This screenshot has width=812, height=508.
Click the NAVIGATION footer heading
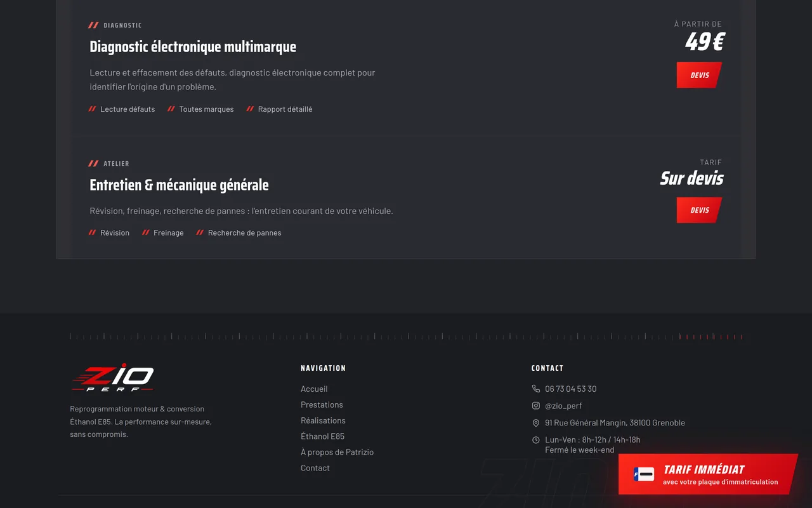[323, 368]
